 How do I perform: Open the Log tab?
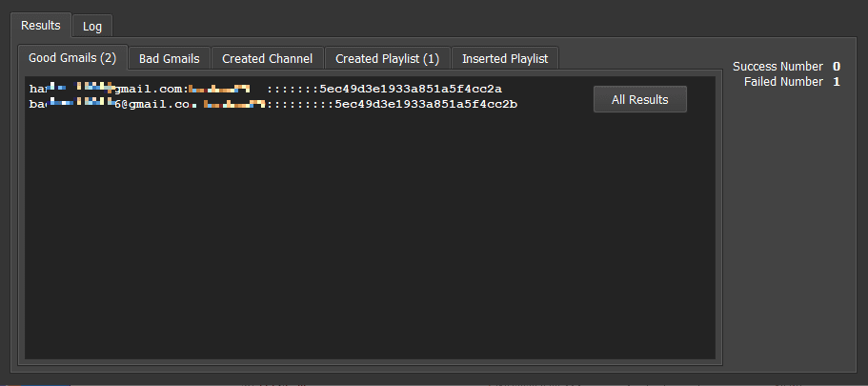coord(91,26)
